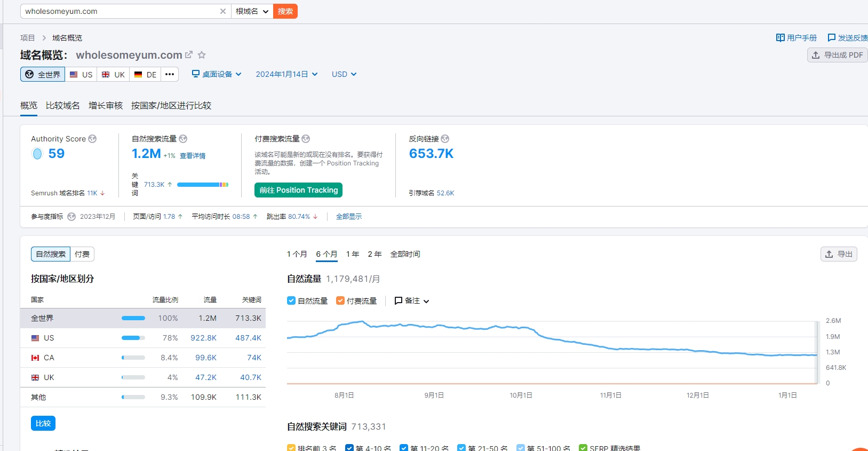Open the 用户手册 book icon link
The width and height of the screenshot is (868, 451).
click(780, 38)
